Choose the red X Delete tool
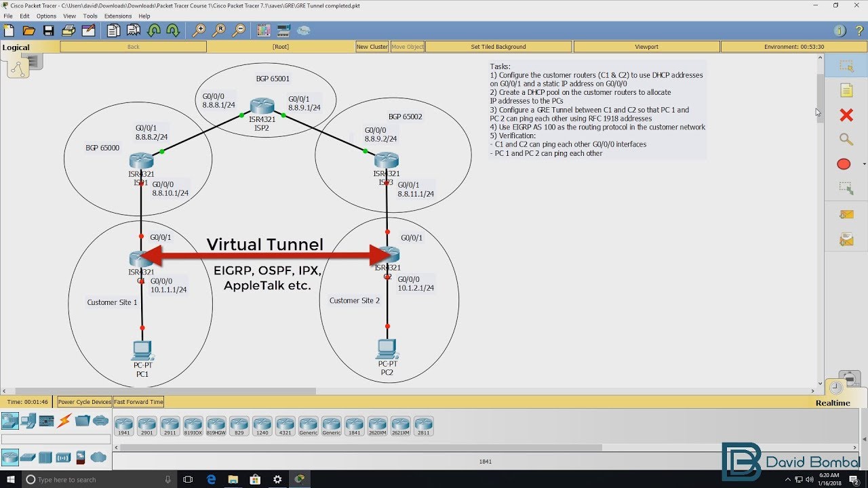Screen dimensions: 868x488 coord(846,115)
